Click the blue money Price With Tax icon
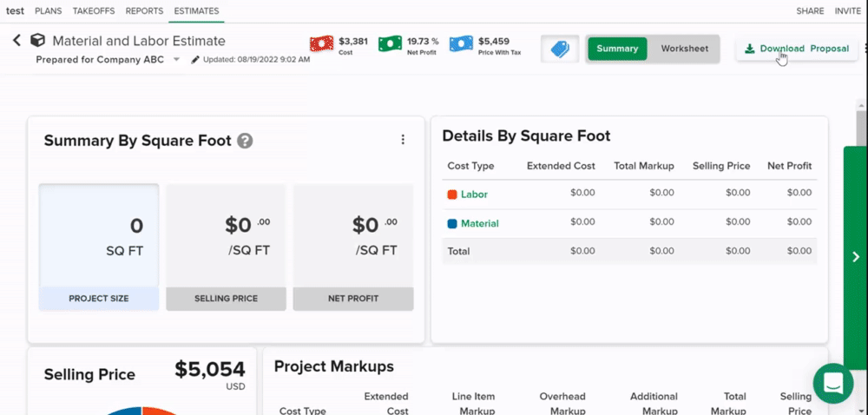 [461, 44]
